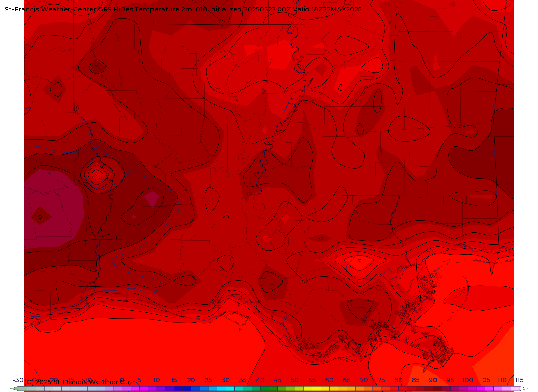Select the '45' legend label
538x392 pixels.
coord(278,380)
